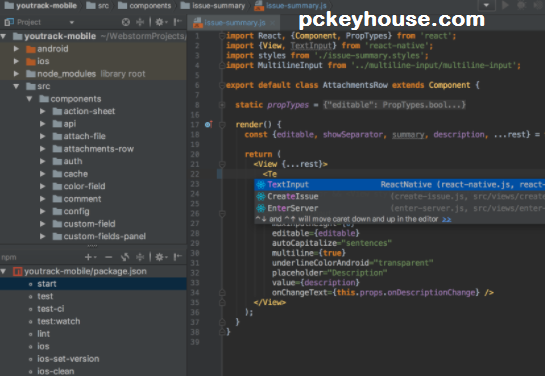Click the collapse all icon in the npm panel

tap(140, 257)
